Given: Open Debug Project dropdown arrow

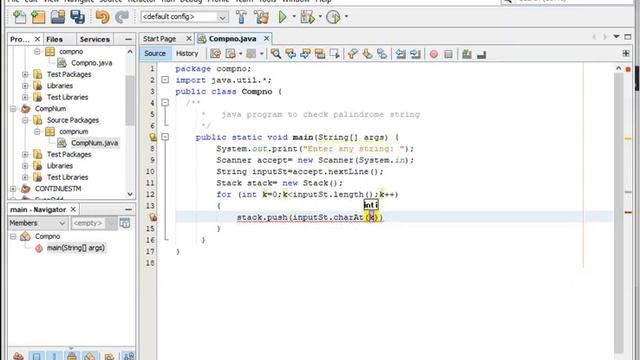Looking at the screenshot, I should point(320,17).
